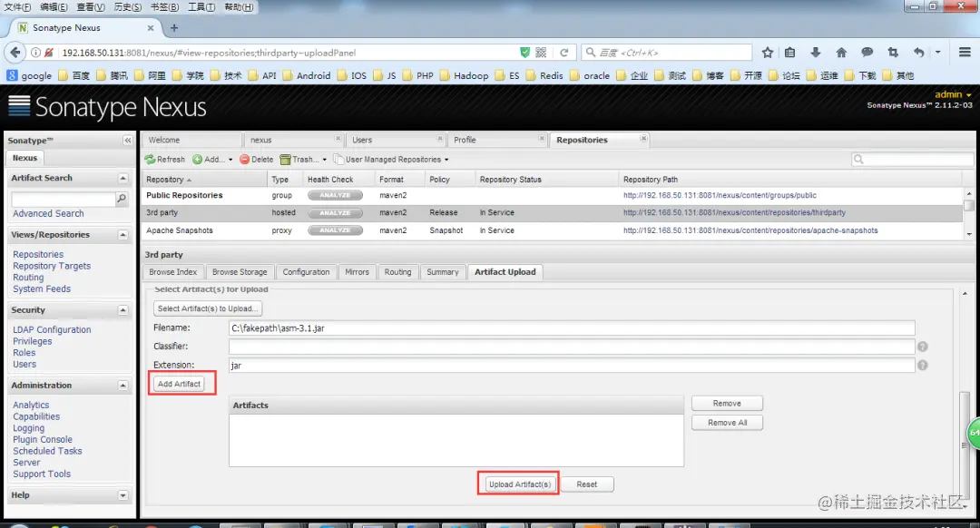Image resolution: width=980 pixels, height=528 pixels.
Task: Click into the Classifier input field
Action: 572,347
